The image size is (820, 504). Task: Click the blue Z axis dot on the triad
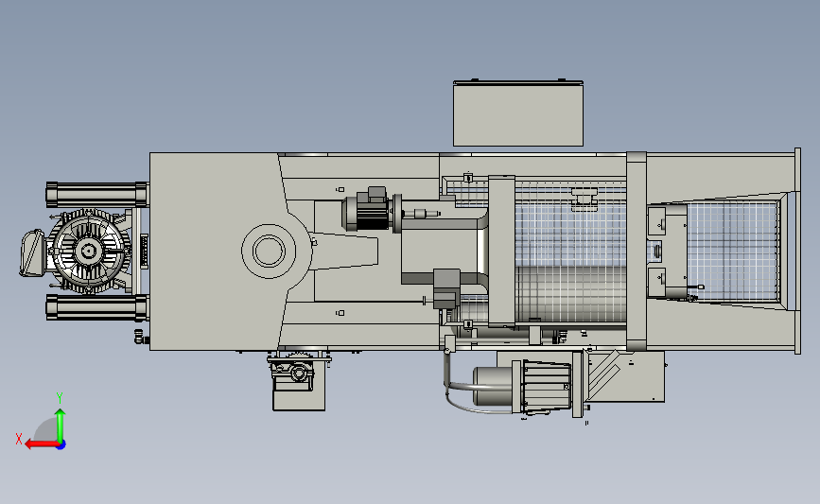coord(61,445)
